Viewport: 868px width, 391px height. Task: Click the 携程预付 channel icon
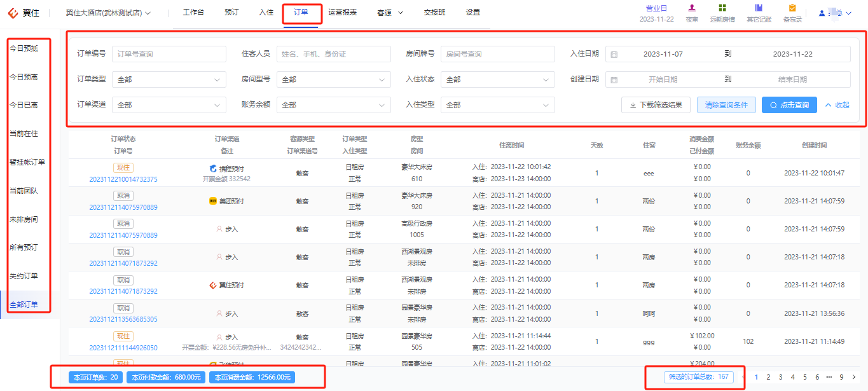click(x=213, y=168)
